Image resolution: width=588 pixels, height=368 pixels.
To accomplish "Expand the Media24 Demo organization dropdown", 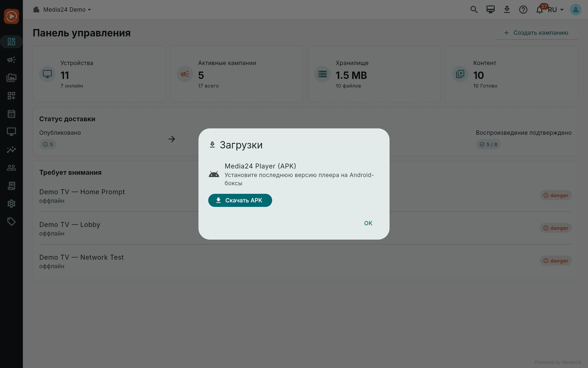I will (62, 10).
